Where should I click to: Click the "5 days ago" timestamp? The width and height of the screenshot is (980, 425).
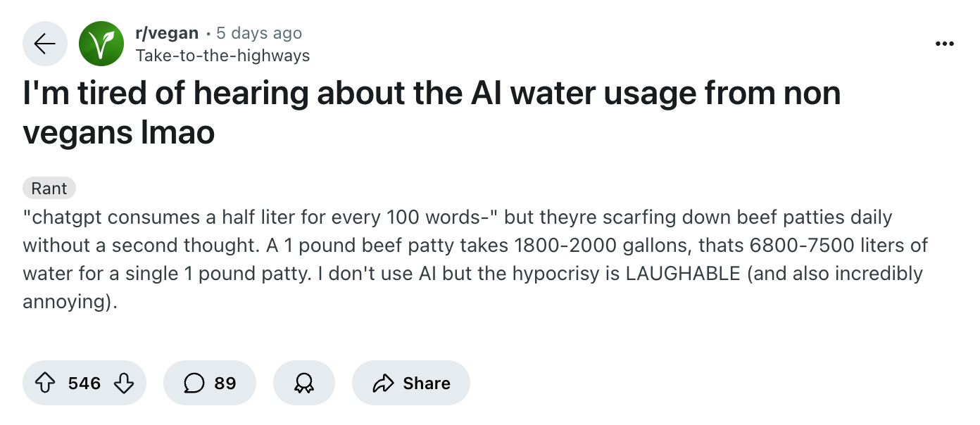(x=258, y=33)
